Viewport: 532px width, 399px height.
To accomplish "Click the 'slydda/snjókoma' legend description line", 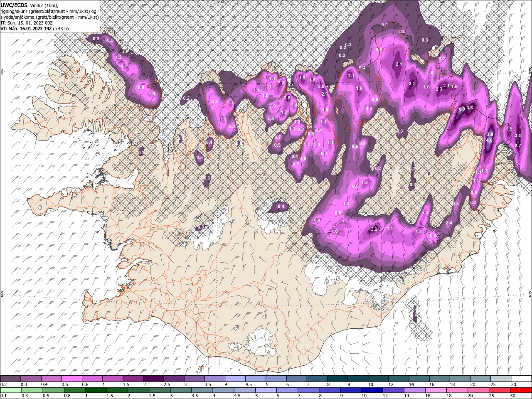I will pyautogui.click(x=49, y=17).
